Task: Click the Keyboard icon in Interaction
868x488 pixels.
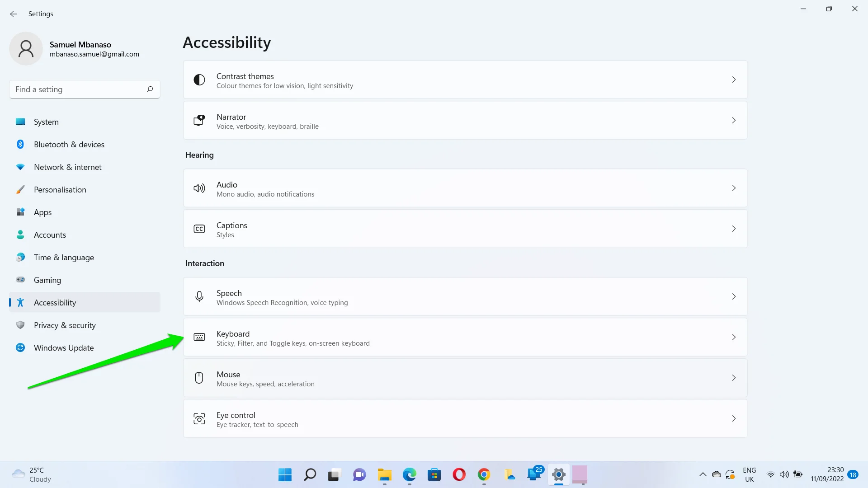Action: [199, 337]
